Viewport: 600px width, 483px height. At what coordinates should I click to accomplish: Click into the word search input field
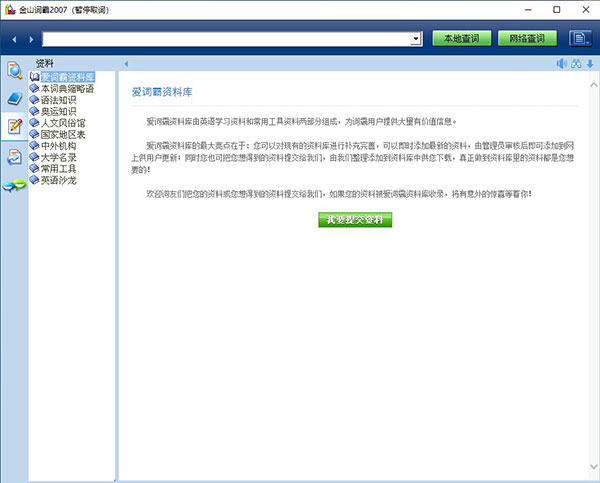click(x=227, y=39)
